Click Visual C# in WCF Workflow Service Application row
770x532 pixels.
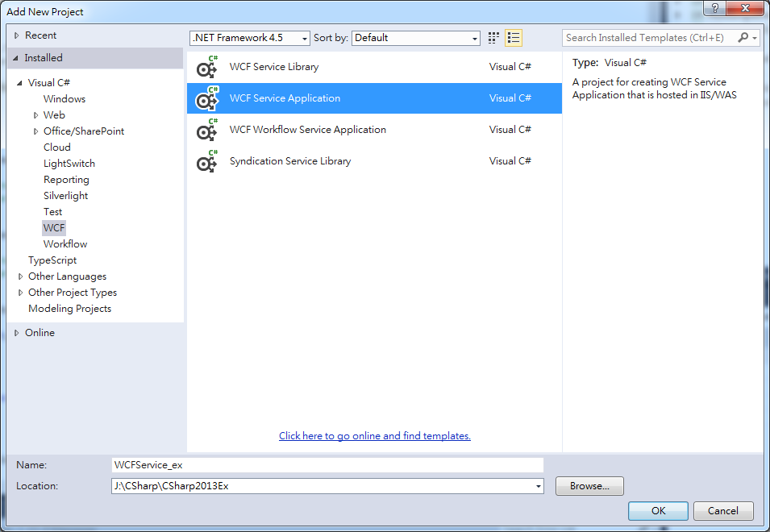tap(510, 130)
